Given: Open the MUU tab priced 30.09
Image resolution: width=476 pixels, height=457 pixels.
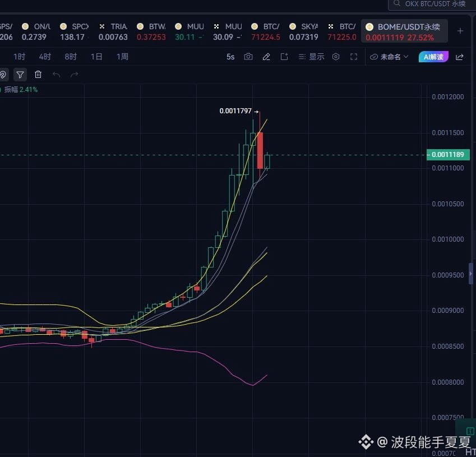Looking at the screenshot, I should [x=228, y=31].
